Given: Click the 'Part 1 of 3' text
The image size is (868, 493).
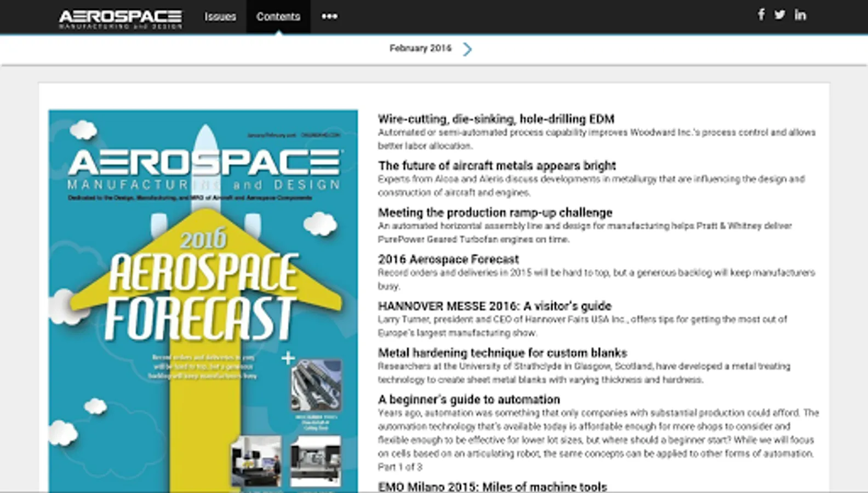Looking at the screenshot, I should pyautogui.click(x=400, y=467).
